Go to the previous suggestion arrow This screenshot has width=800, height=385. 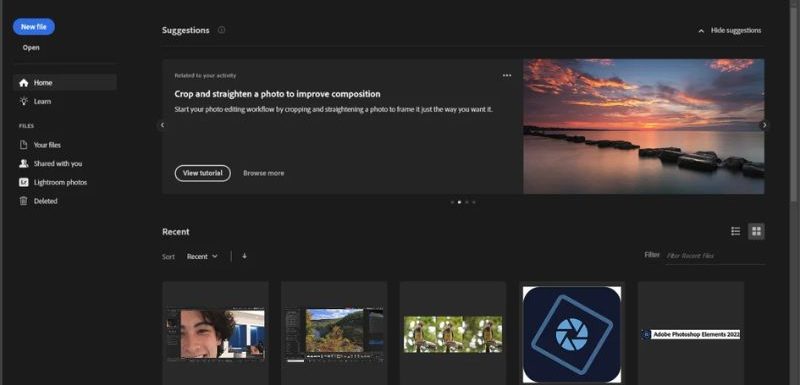[x=162, y=125]
